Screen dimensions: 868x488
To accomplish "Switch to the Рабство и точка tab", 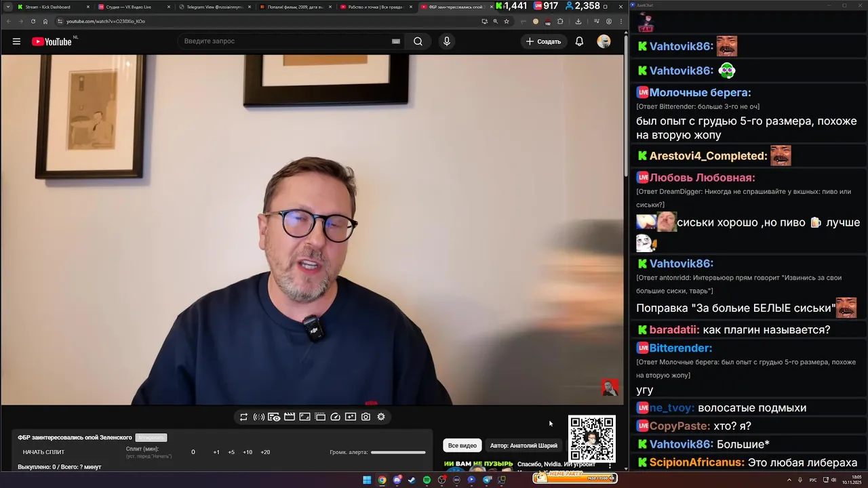I will pos(376,7).
